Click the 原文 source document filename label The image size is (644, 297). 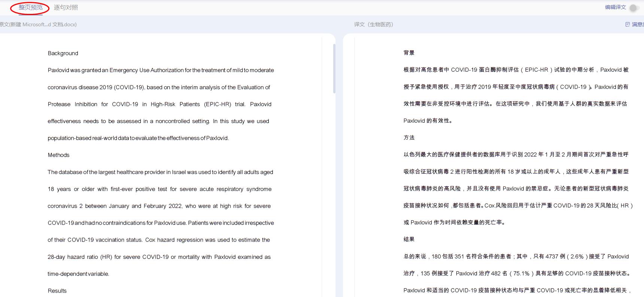tap(38, 24)
